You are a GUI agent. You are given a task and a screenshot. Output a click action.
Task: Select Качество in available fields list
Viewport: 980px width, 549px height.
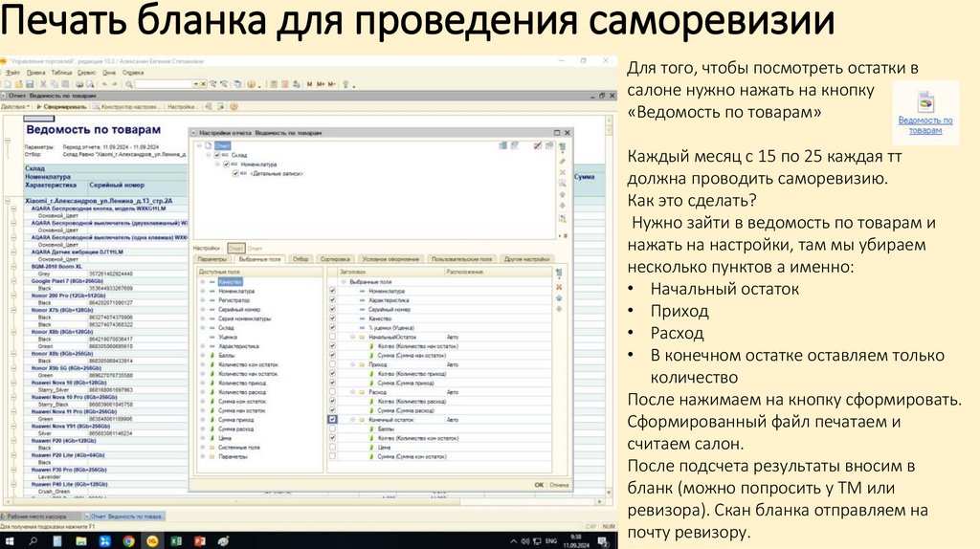click(x=230, y=282)
